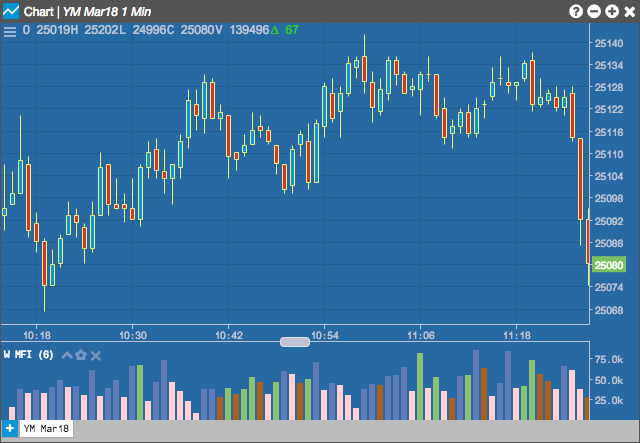
Task: Click the YM Mar18 1 Min title
Action: [x=107, y=12]
